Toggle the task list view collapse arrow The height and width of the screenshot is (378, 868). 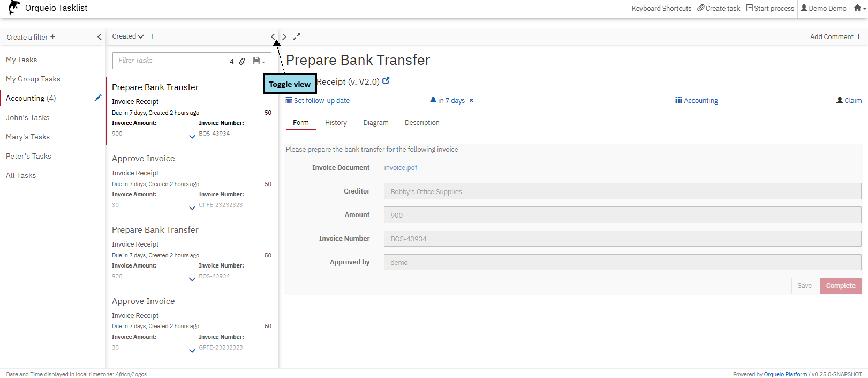coord(273,37)
